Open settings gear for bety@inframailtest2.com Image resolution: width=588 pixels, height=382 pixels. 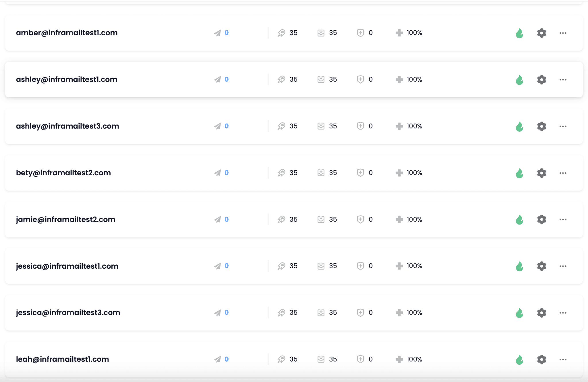[541, 173]
